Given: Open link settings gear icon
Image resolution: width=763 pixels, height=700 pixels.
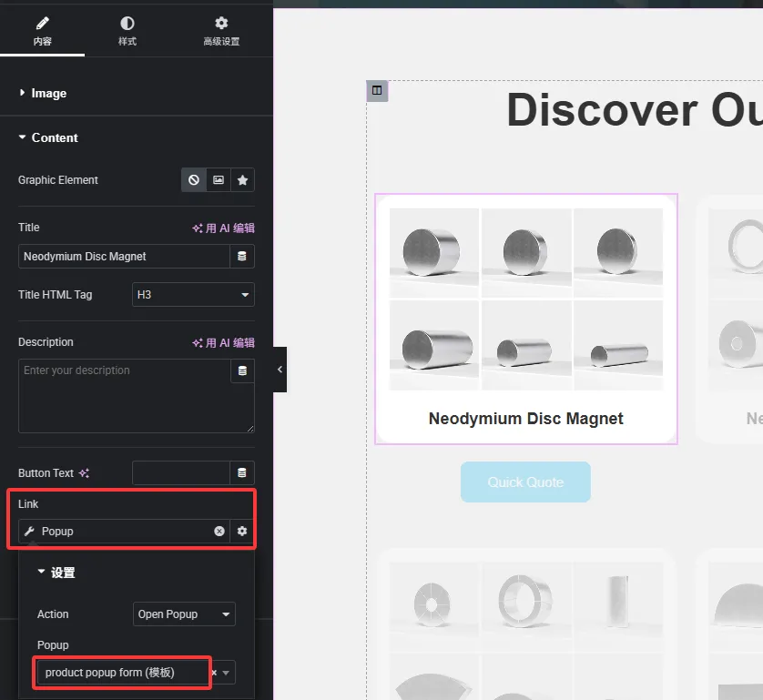Looking at the screenshot, I should tap(242, 532).
